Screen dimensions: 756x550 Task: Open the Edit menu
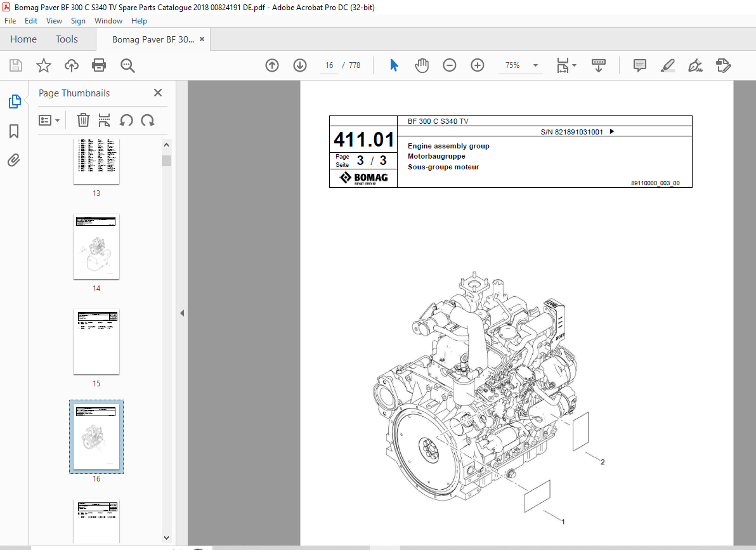pyautogui.click(x=31, y=21)
